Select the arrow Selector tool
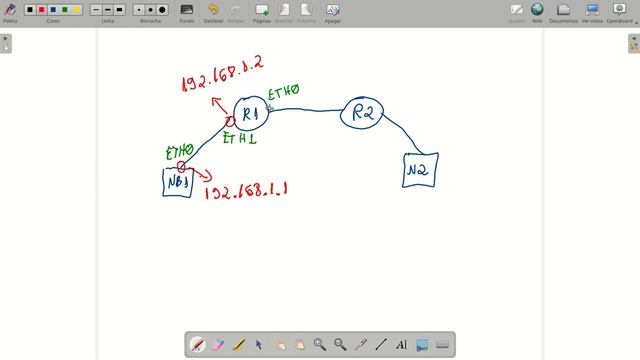Screen dimensions: 640x360 point(259,344)
